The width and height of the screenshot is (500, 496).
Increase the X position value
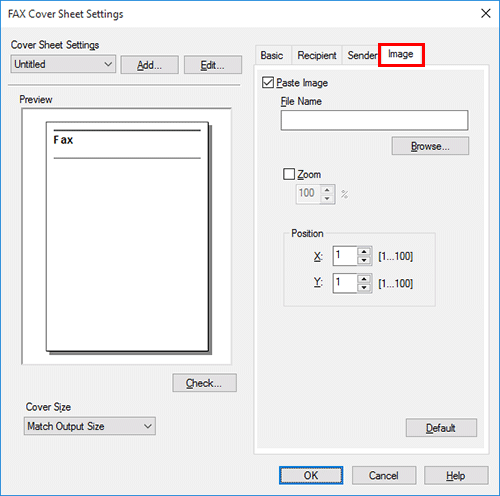(364, 252)
